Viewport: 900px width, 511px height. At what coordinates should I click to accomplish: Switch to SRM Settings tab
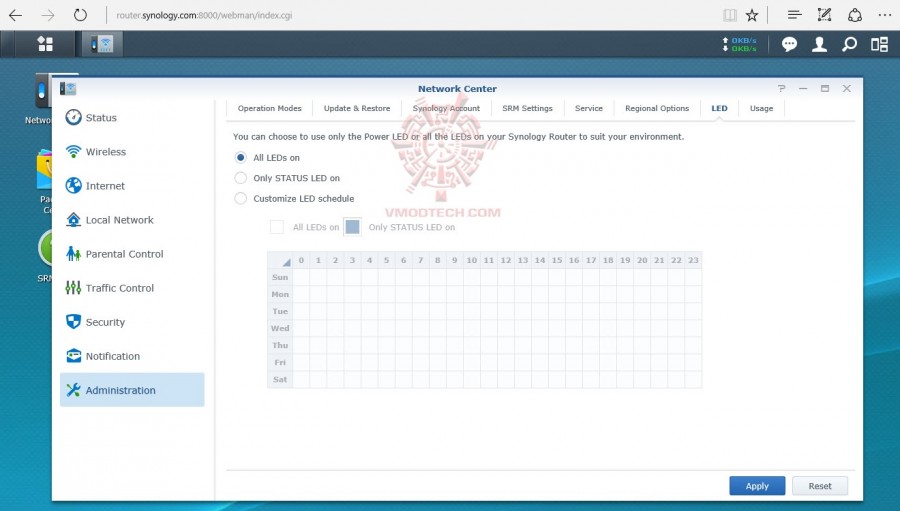pyautogui.click(x=527, y=108)
